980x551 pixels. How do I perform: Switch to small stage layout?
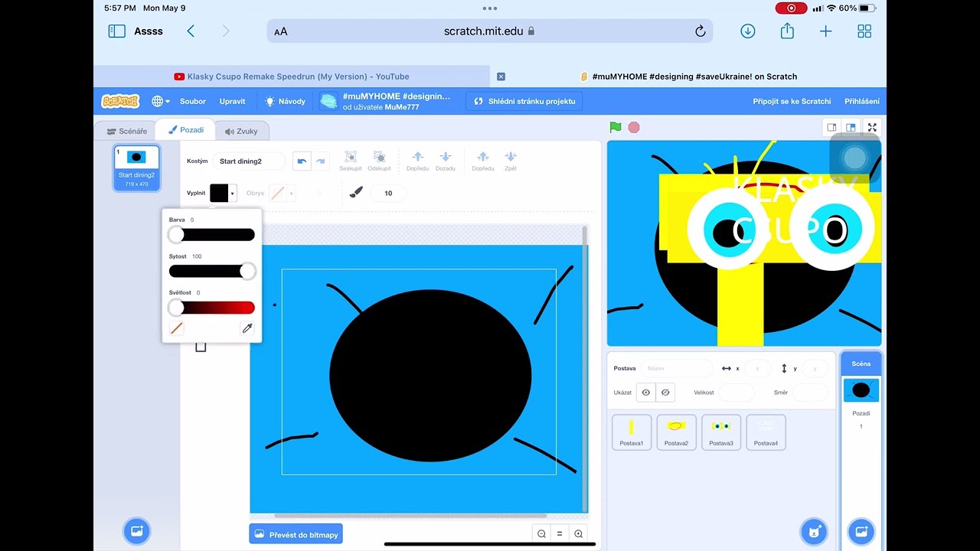pos(832,127)
